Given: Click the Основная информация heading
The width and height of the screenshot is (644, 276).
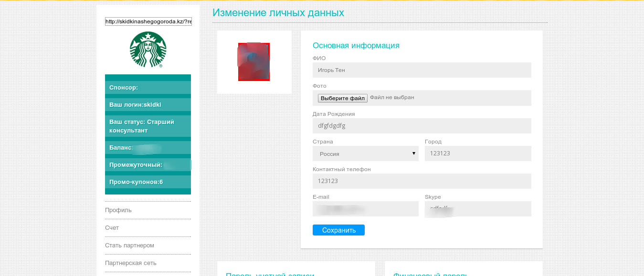Looking at the screenshot, I should [356, 46].
